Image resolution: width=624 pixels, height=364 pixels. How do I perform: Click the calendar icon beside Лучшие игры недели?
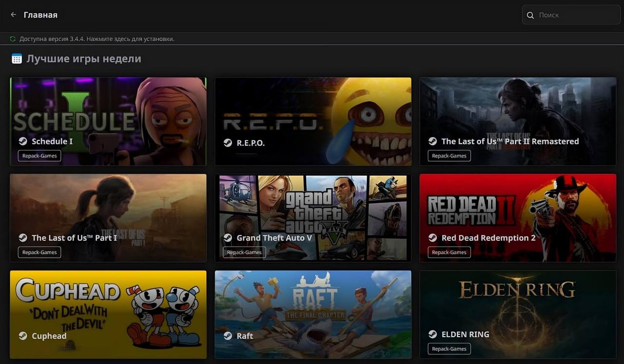[x=17, y=59]
